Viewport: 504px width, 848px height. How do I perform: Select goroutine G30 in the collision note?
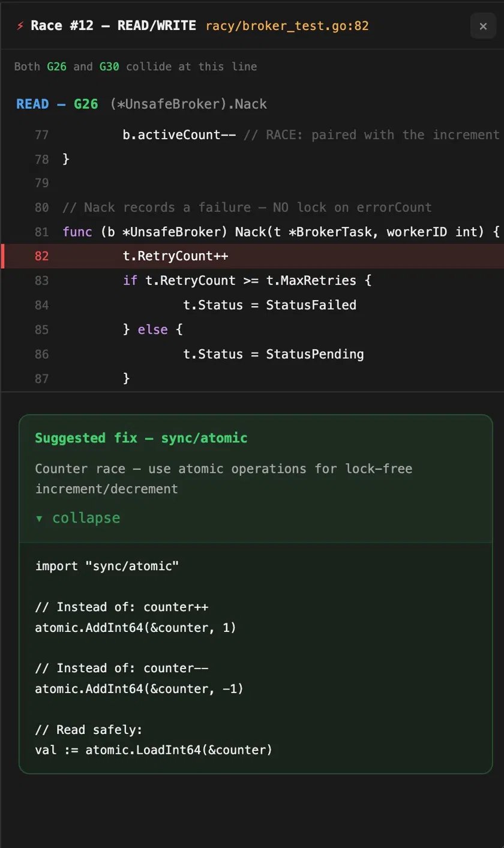click(x=109, y=67)
